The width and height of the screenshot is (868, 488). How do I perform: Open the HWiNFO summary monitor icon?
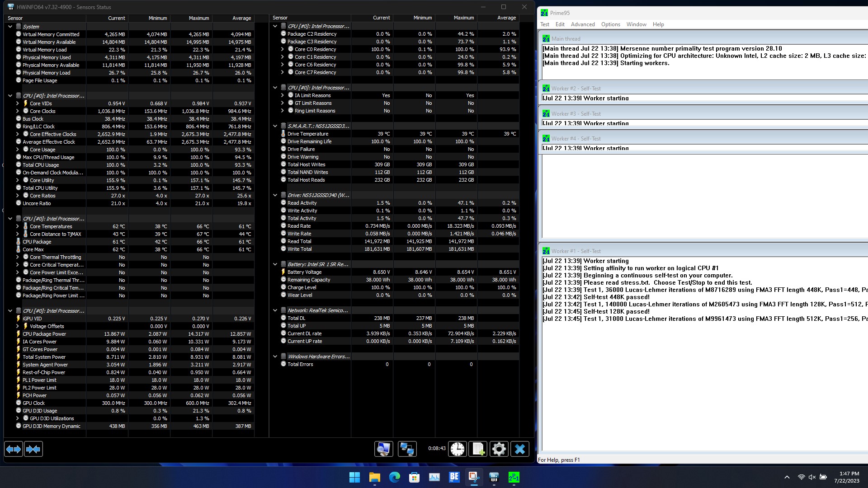[383, 449]
